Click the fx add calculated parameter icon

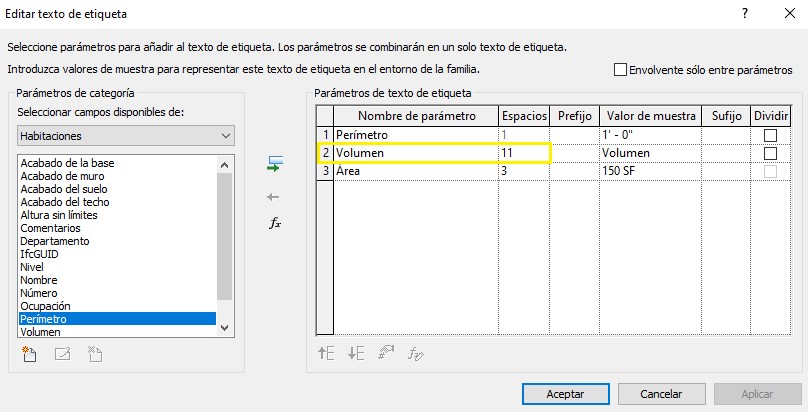[275, 223]
